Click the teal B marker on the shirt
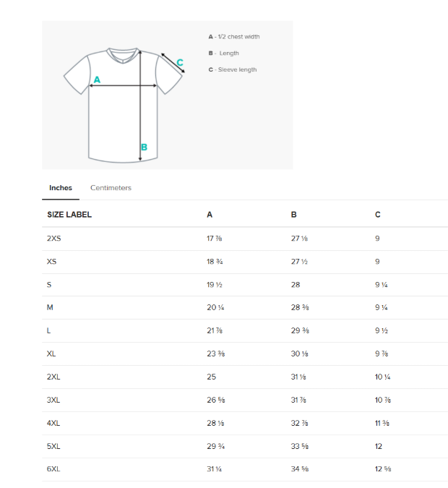This screenshot has width=448, height=488. coord(145,147)
